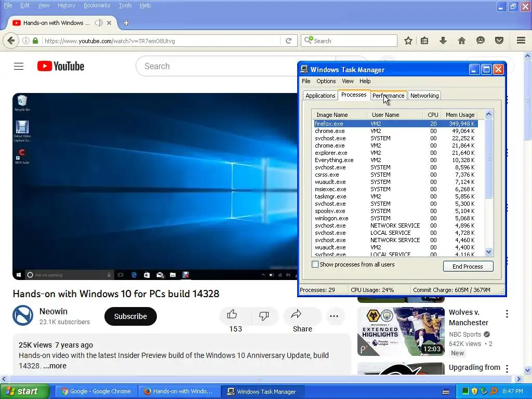This screenshot has height=399, width=532.
Task: Open Firefox downloads arrow icon
Action: coord(443,41)
